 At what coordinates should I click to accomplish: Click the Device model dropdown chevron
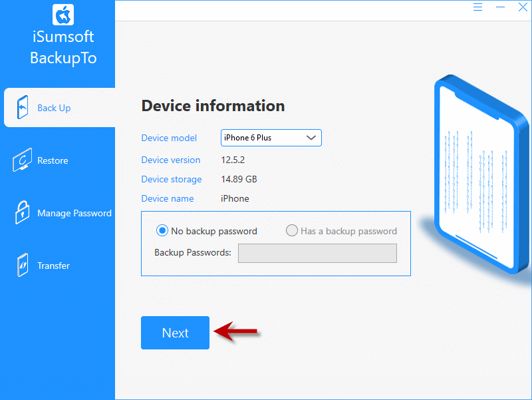(311, 138)
